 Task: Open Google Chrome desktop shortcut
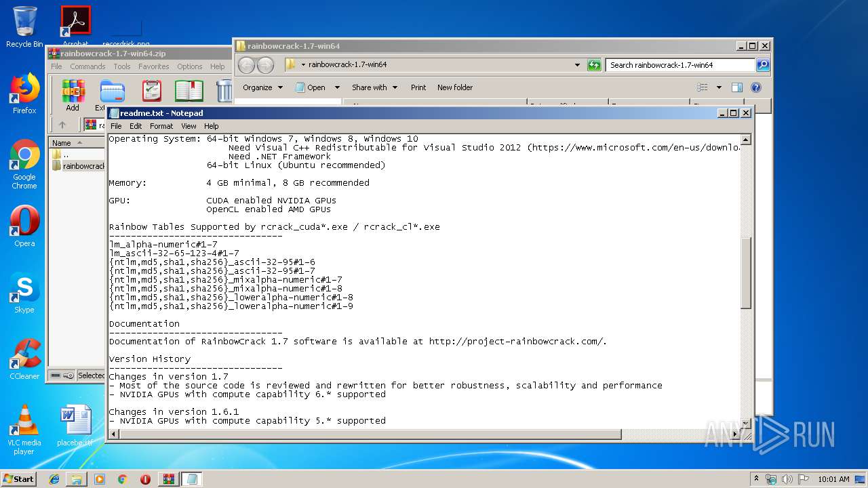coord(24,164)
